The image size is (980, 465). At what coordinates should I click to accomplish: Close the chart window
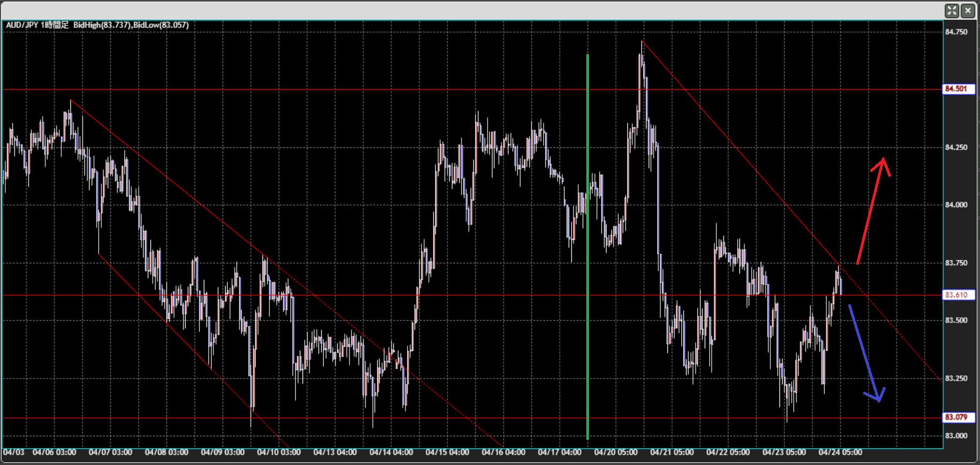point(968,11)
